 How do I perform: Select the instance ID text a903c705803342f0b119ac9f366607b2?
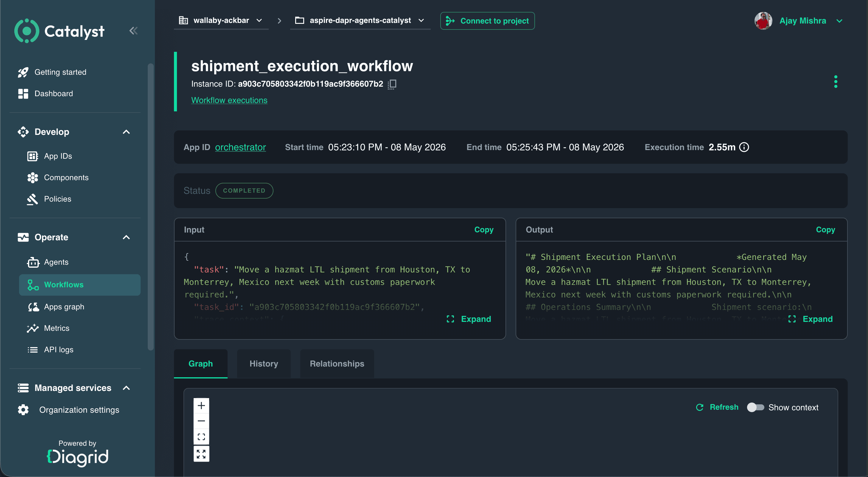point(310,84)
